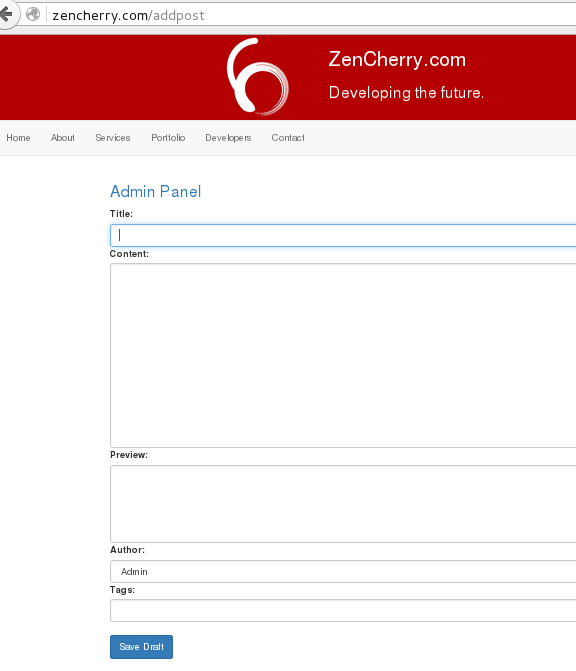Click the 'Content:' label

click(129, 254)
